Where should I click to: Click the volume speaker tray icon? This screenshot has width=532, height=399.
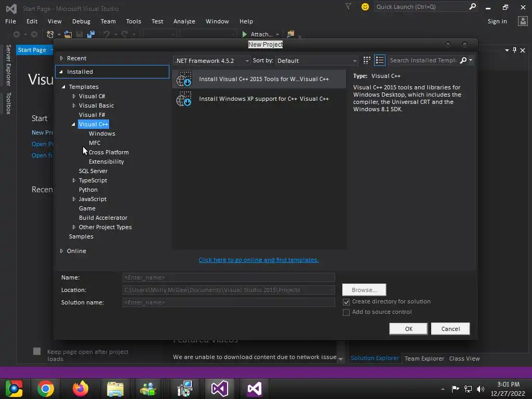[x=480, y=389]
